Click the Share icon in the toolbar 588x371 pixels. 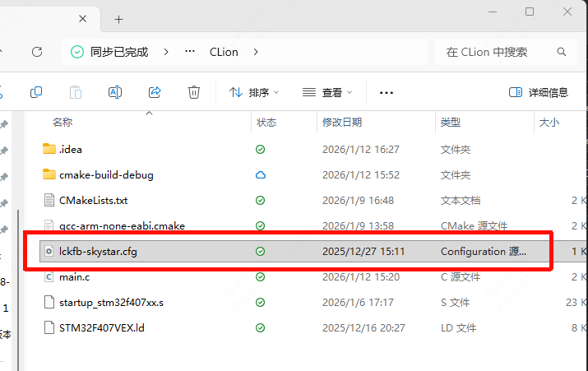point(155,92)
